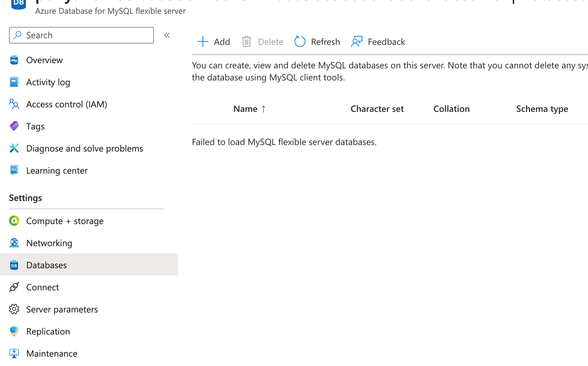The height and width of the screenshot is (366, 588).
Task: Click 'Failed to load MySQL flexible server databases.'
Action: [x=284, y=142]
